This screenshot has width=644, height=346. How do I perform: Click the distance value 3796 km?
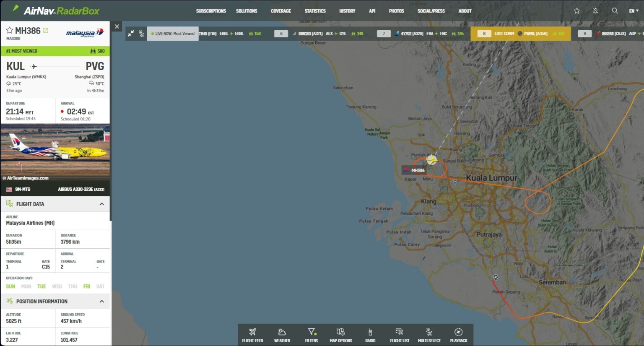point(70,242)
